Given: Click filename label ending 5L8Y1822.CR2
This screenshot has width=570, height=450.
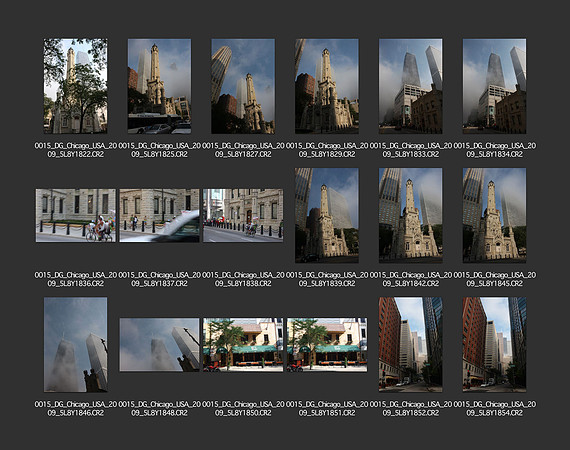Looking at the screenshot, I should point(76,150).
